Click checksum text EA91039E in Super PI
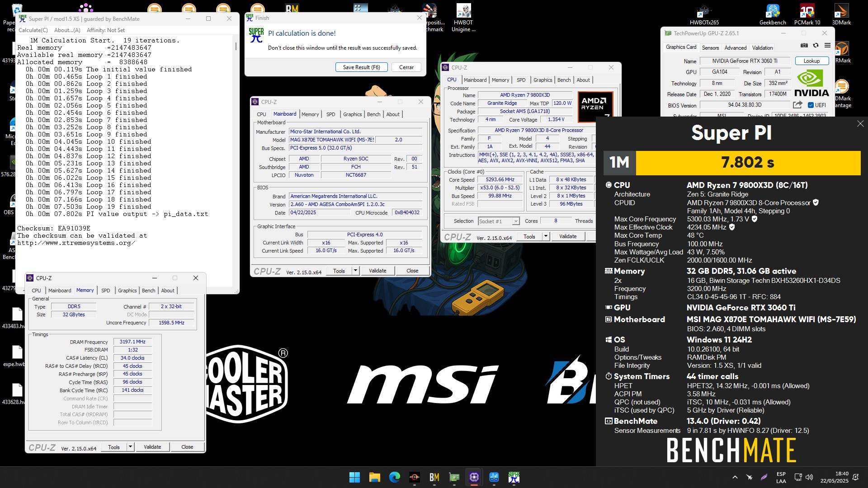 (x=74, y=229)
